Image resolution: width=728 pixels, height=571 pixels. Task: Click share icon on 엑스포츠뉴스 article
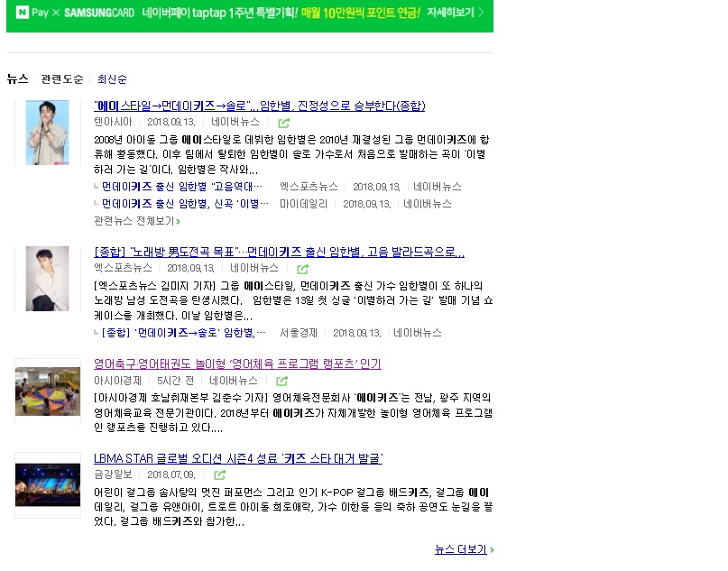tap(303, 269)
